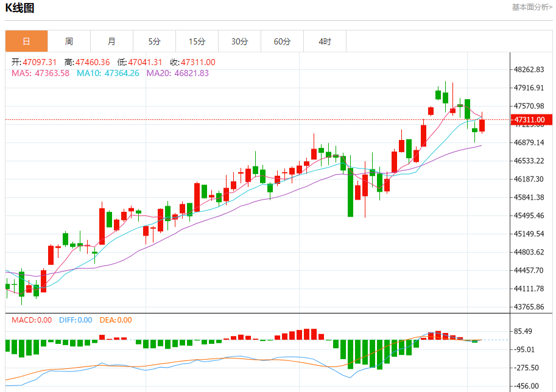Open the 5分 interval tab
Image resolution: width=556 pixels, height=392 pixels.
[154, 41]
